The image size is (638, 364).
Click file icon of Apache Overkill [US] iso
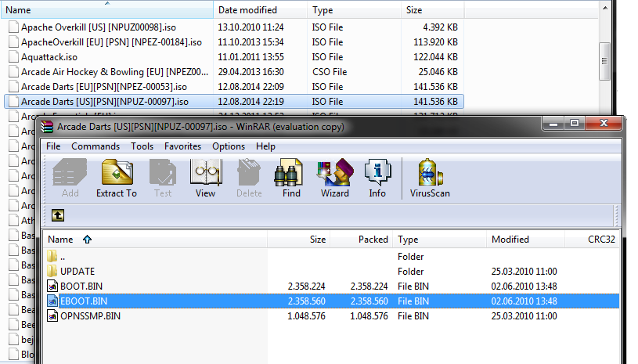[x=14, y=27]
